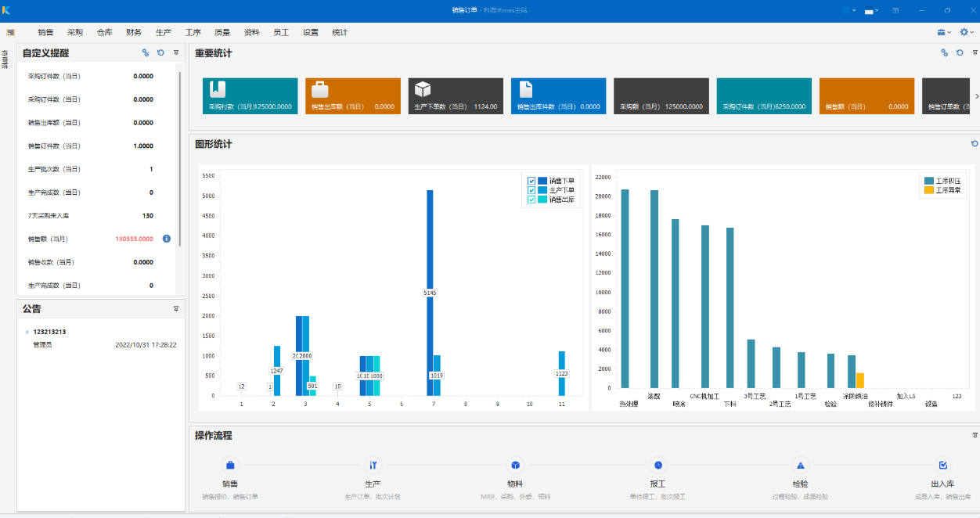Click the 销售 workflow icon
980x518 pixels.
pos(230,465)
